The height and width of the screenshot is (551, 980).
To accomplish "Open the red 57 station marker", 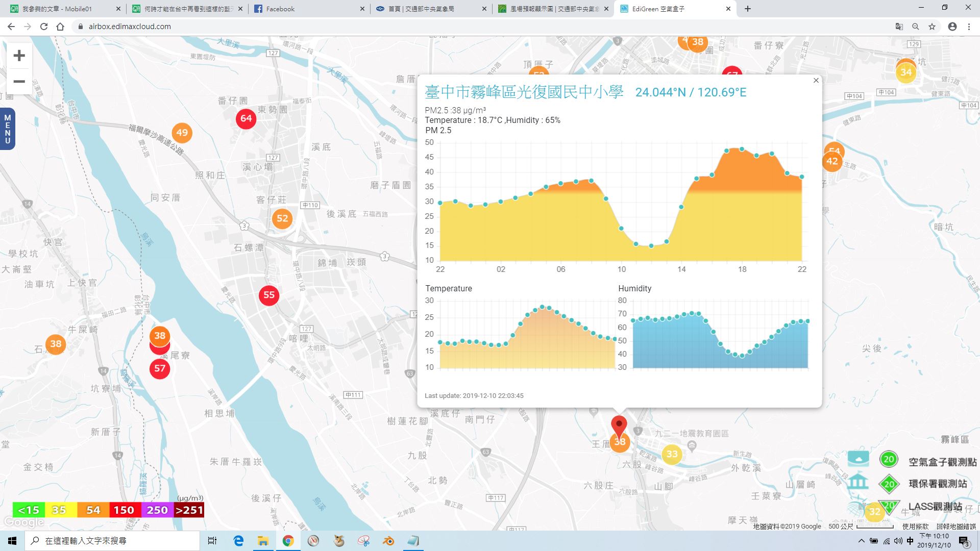I will coord(160,368).
